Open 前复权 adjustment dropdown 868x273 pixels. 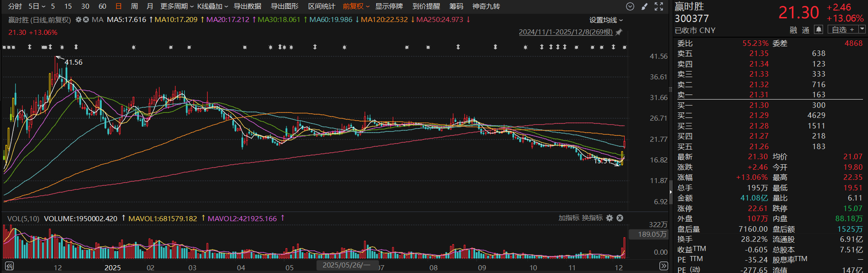(356, 6)
